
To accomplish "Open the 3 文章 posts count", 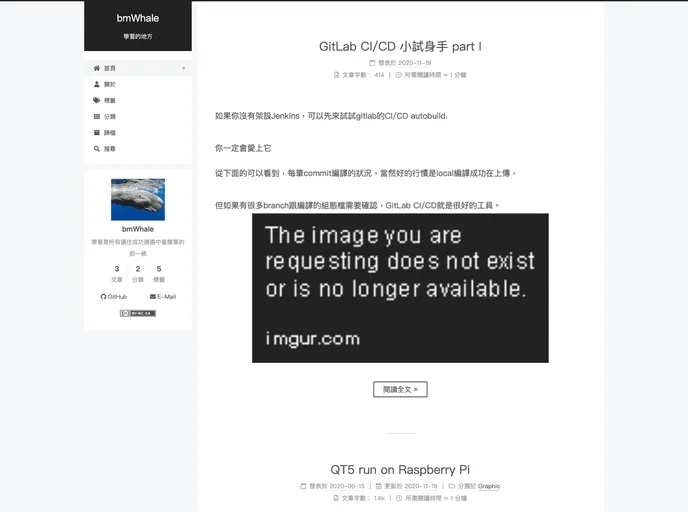I will pyautogui.click(x=117, y=273).
